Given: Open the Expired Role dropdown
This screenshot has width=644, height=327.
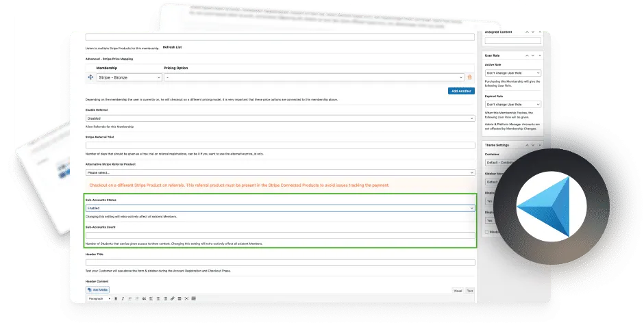Looking at the screenshot, I should (512, 105).
